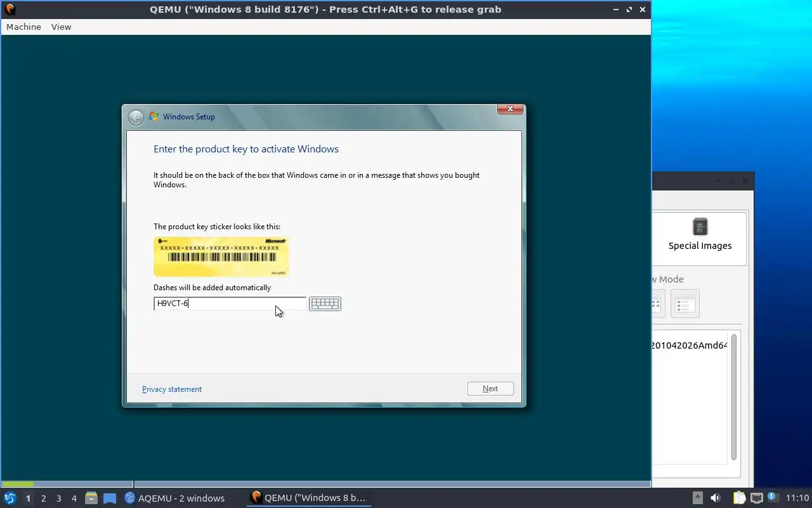Click the back arrow in Windows Setup
Image resolution: width=812 pixels, height=508 pixels.
[136, 117]
